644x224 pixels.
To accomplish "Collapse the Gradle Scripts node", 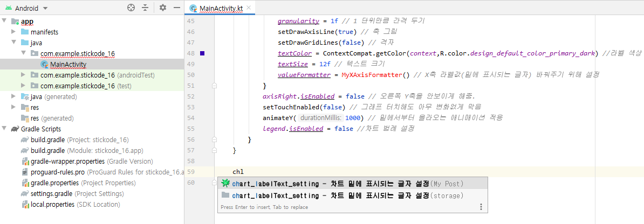I will [x=4, y=129].
